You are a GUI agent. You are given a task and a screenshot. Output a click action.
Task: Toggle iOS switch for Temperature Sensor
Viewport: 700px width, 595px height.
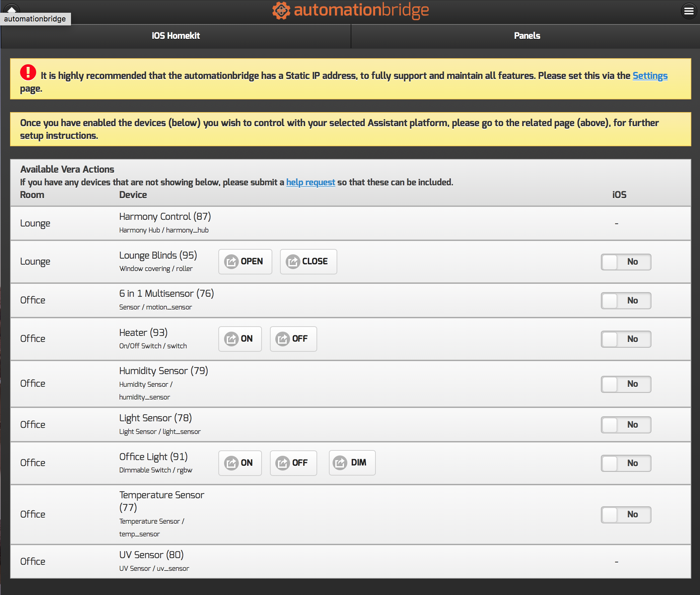tap(625, 514)
